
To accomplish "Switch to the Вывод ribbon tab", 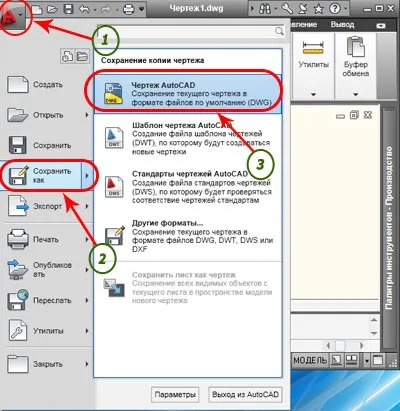I will [342, 25].
